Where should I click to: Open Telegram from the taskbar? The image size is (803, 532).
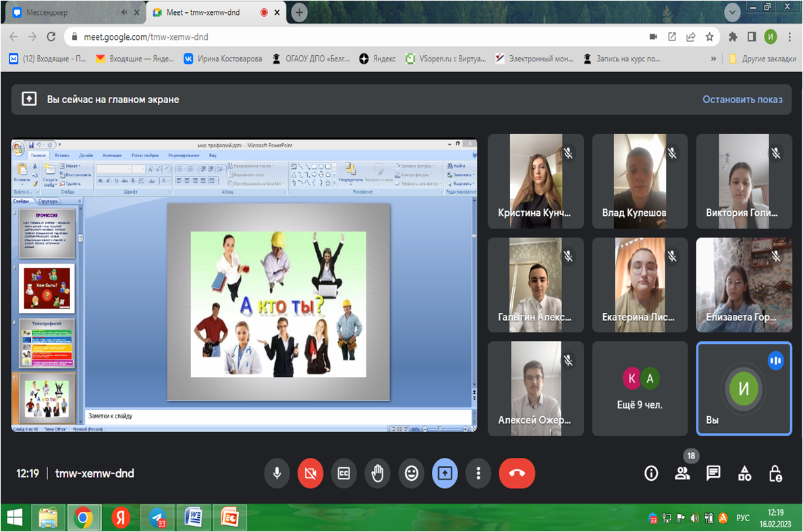[158, 519]
